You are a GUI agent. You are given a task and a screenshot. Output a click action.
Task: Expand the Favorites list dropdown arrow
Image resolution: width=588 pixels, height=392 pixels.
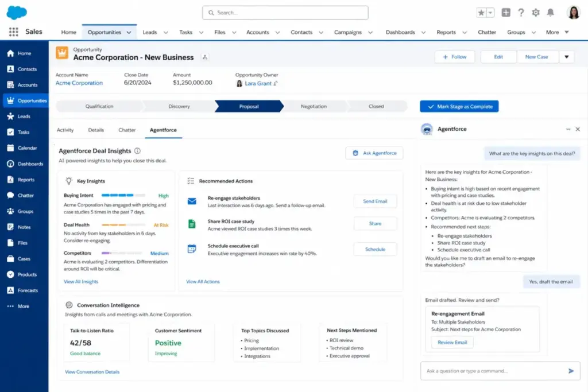[x=490, y=13]
